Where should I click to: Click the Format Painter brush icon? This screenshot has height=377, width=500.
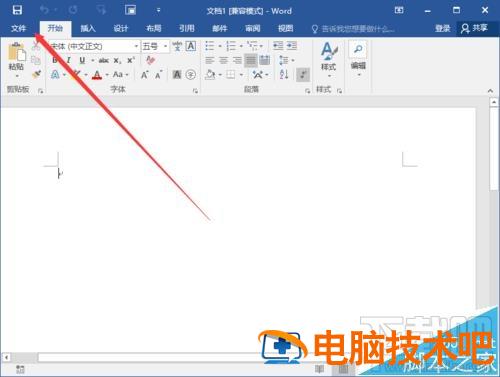coord(36,74)
